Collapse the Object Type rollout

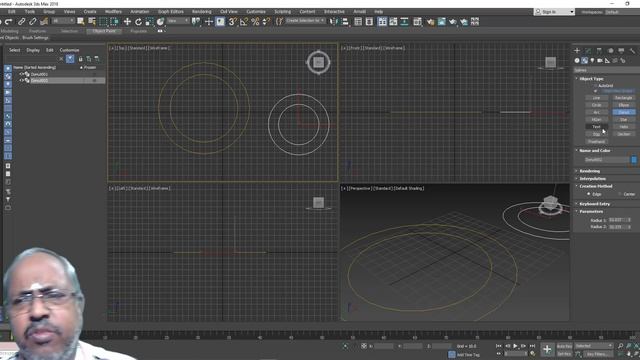coord(591,78)
